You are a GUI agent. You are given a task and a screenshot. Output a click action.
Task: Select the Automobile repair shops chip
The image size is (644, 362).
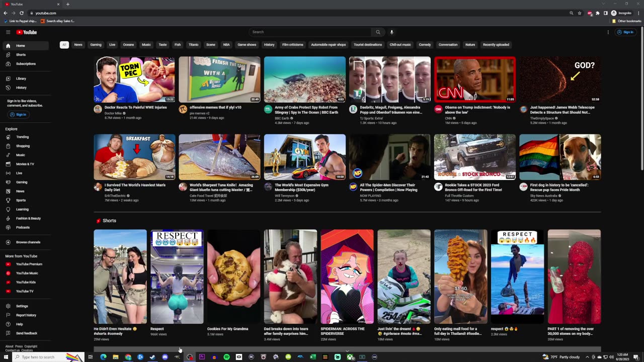[329, 45]
